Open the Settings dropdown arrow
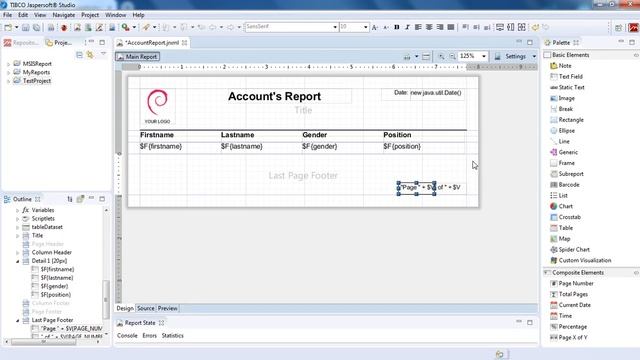The height and width of the screenshot is (360, 640). (534, 56)
